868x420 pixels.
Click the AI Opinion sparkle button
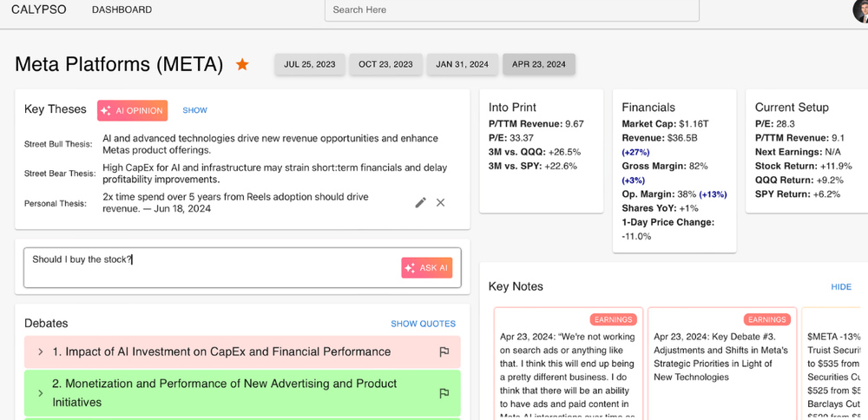point(132,110)
